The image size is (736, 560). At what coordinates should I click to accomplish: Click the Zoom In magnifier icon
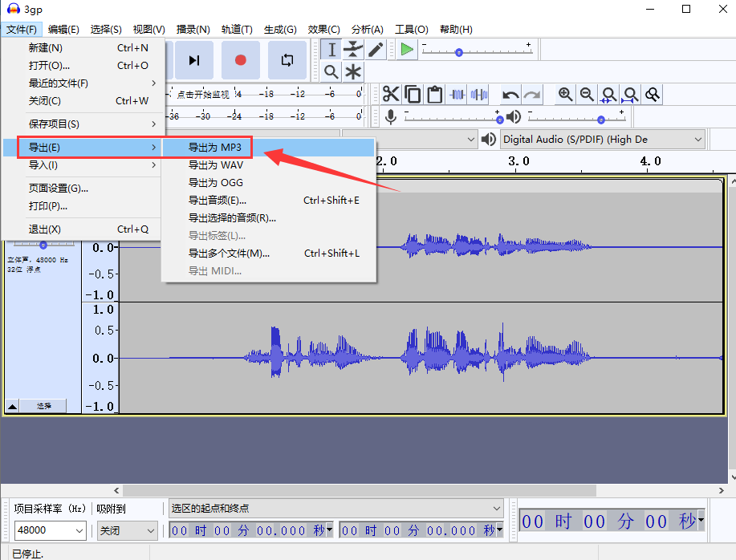tap(566, 94)
